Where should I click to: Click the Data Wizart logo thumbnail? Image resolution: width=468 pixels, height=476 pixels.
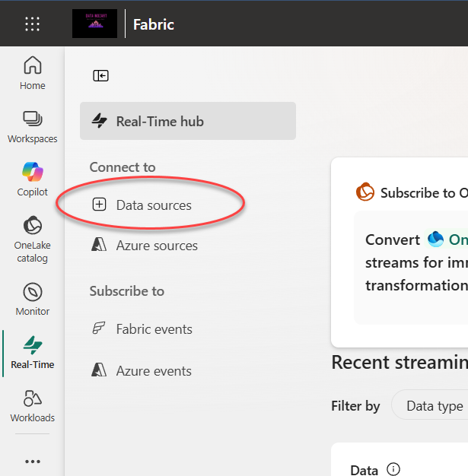(94, 24)
